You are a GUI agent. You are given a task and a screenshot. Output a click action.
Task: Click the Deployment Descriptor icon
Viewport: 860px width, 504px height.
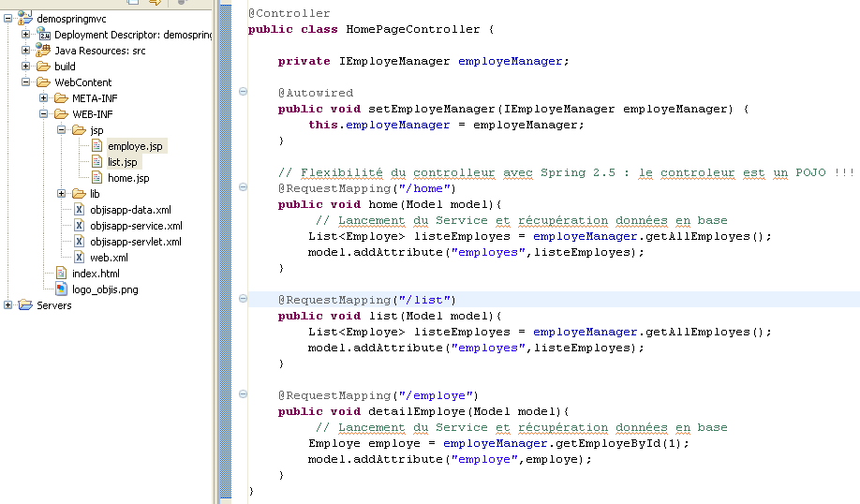pyautogui.click(x=43, y=35)
